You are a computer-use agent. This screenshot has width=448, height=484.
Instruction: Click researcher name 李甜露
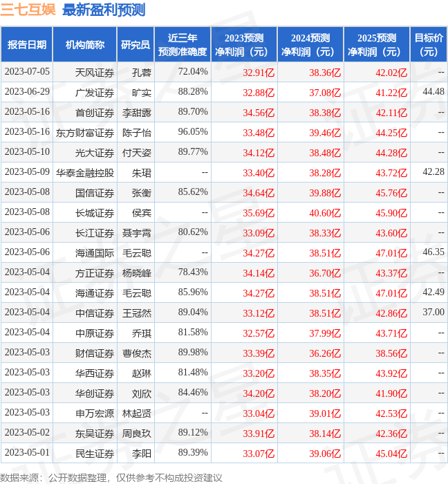(137, 113)
